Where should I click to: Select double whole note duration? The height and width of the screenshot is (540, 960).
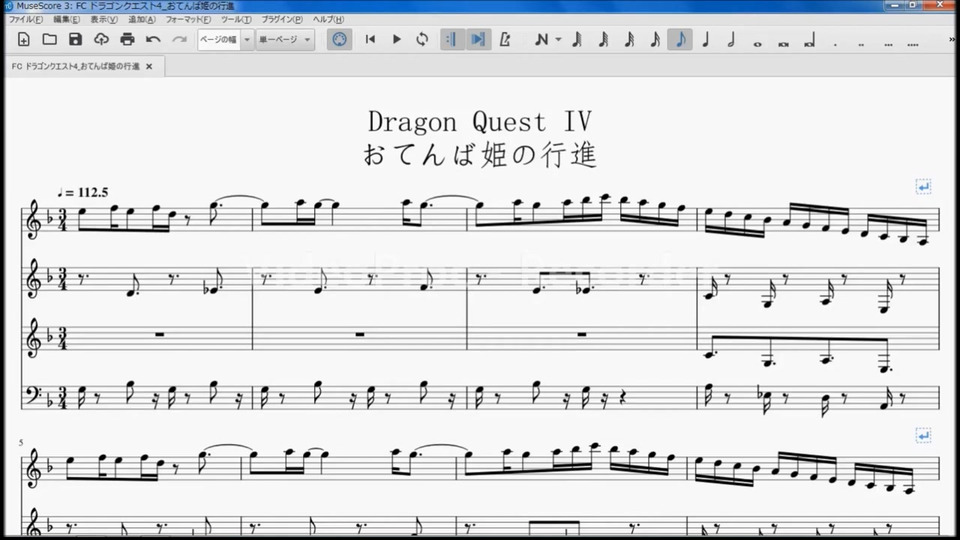tap(783, 43)
